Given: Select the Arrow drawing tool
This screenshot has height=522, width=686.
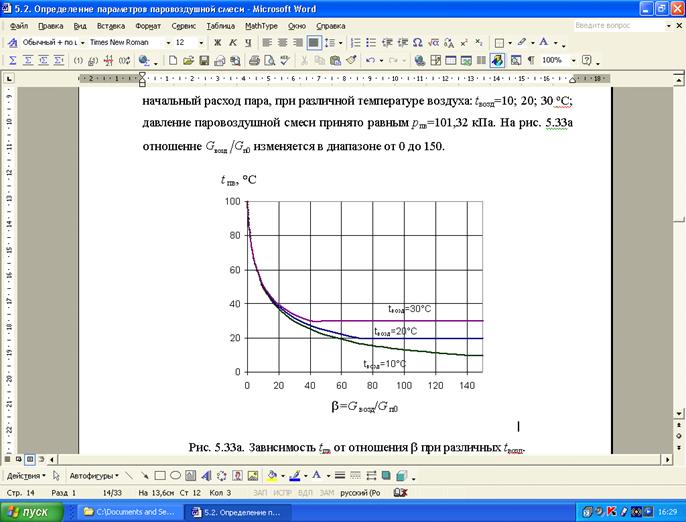Looking at the screenshot, I should (144, 475).
